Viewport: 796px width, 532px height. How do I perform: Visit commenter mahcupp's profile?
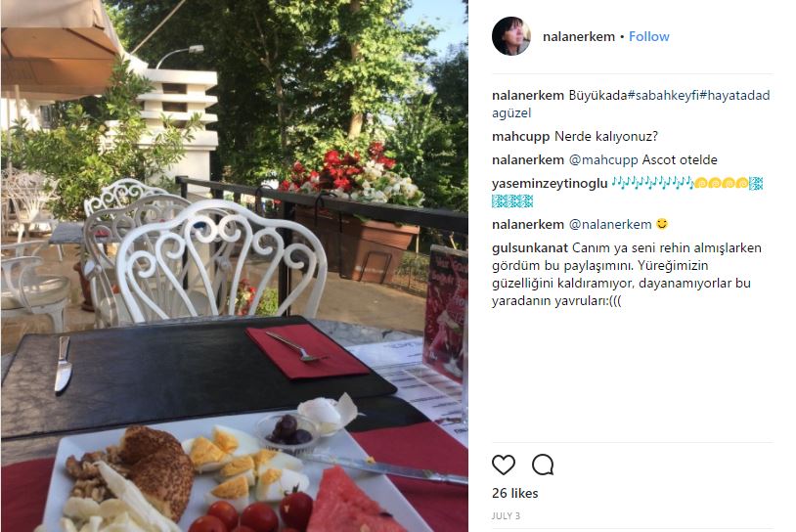[521, 137]
